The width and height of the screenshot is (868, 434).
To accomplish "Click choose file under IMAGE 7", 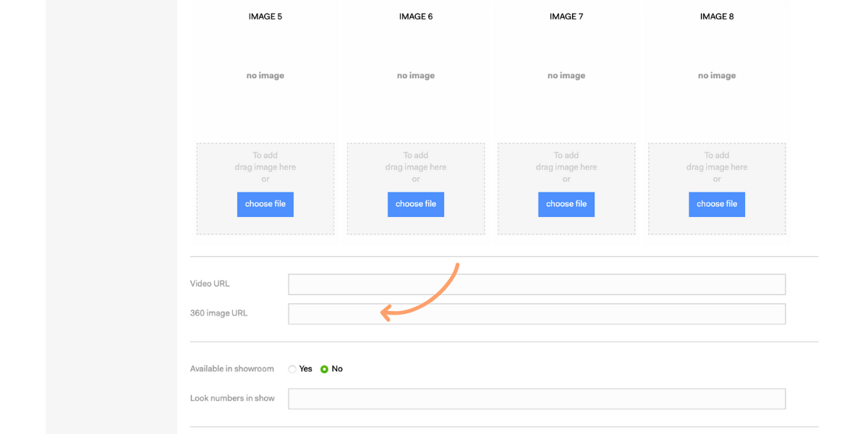I will (566, 204).
